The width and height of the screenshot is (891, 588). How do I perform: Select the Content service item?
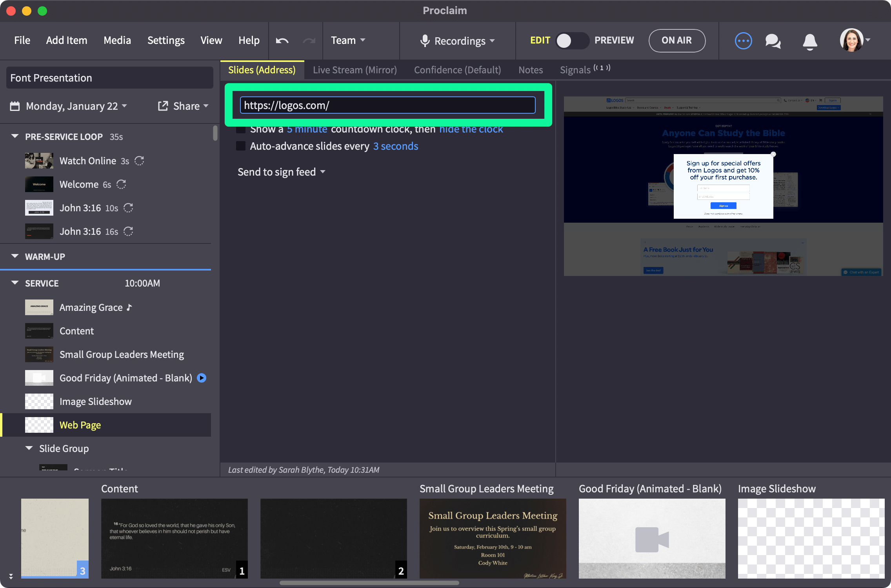point(106,331)
